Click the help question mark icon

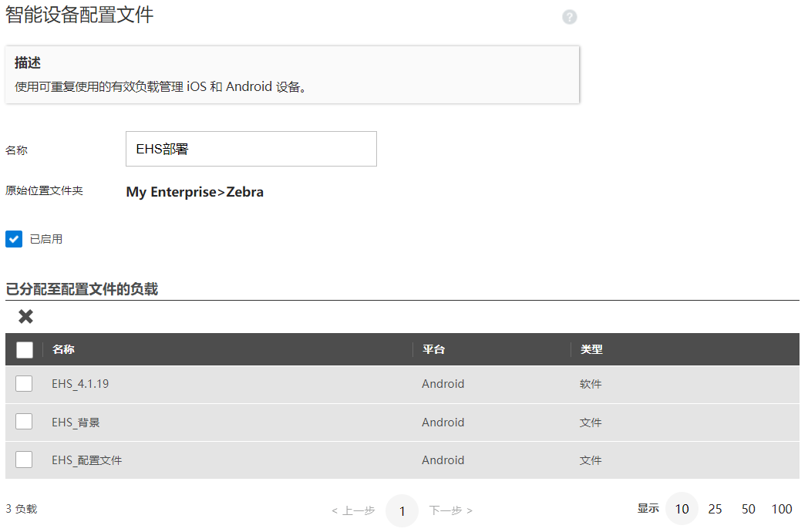coord(570,17)
